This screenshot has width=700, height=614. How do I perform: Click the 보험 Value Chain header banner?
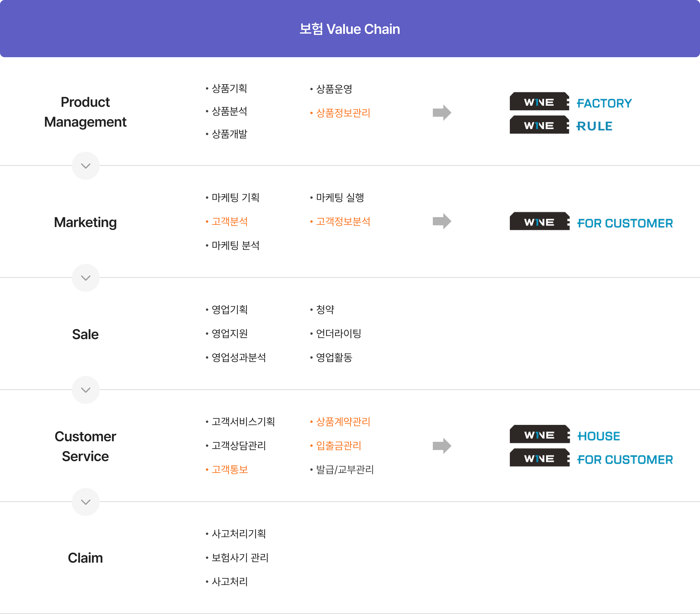[350, 29]
